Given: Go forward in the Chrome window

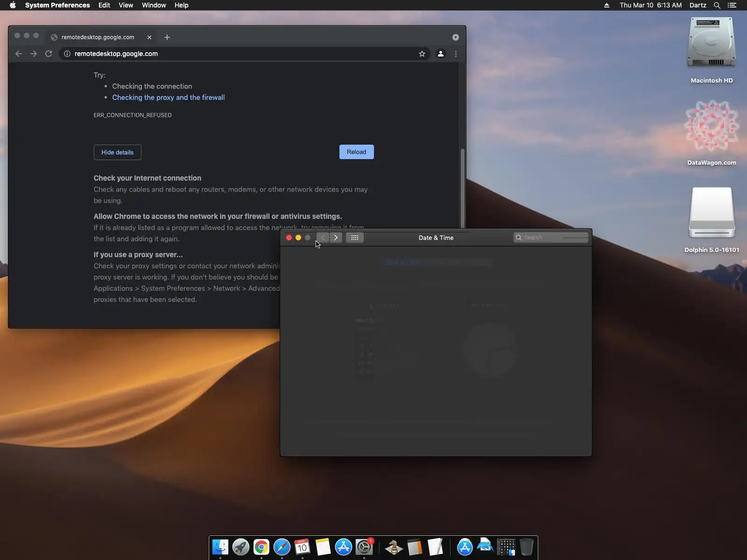Looking at the screenshot, I should pyautogui.click(x=34, y=54).
